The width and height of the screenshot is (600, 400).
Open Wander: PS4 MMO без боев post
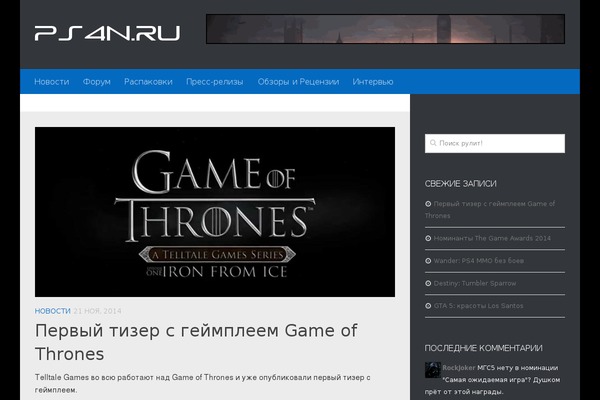point(479,261)
